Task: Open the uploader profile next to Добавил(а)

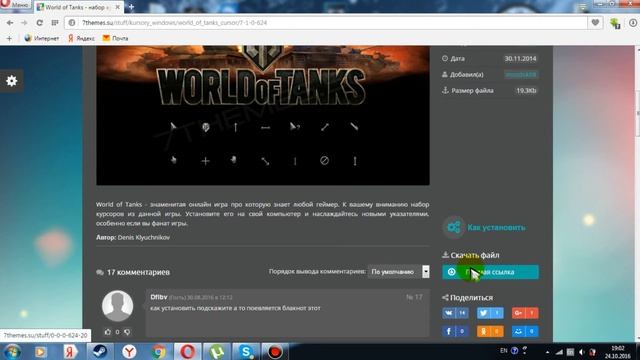Action: point(520,75)
